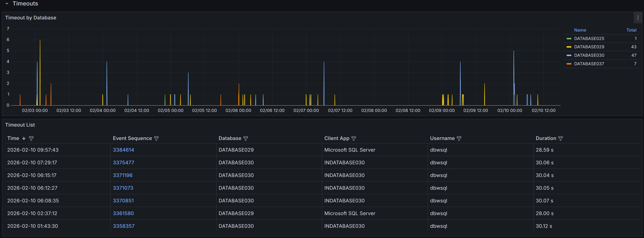Screen dimensions: 644x238
Task: Open the filter on the Client App column
Action: click(x=354, y=138)
